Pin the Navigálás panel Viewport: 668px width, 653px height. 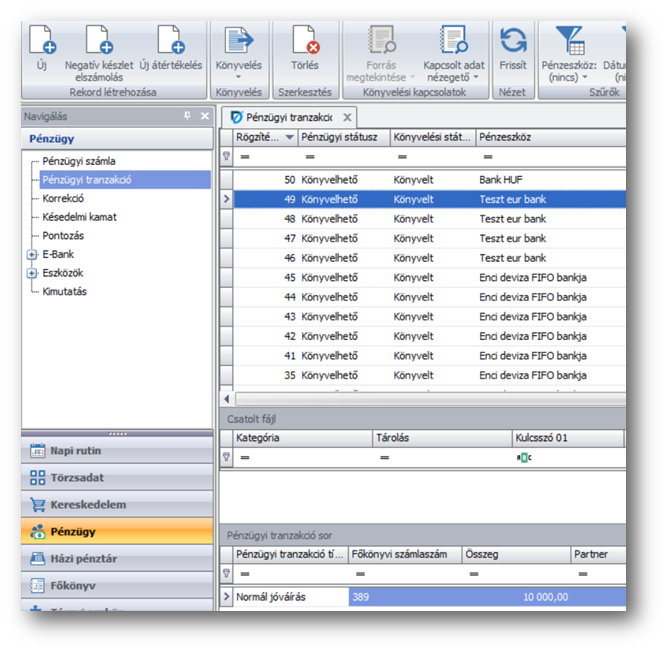(x=187, y=116)
